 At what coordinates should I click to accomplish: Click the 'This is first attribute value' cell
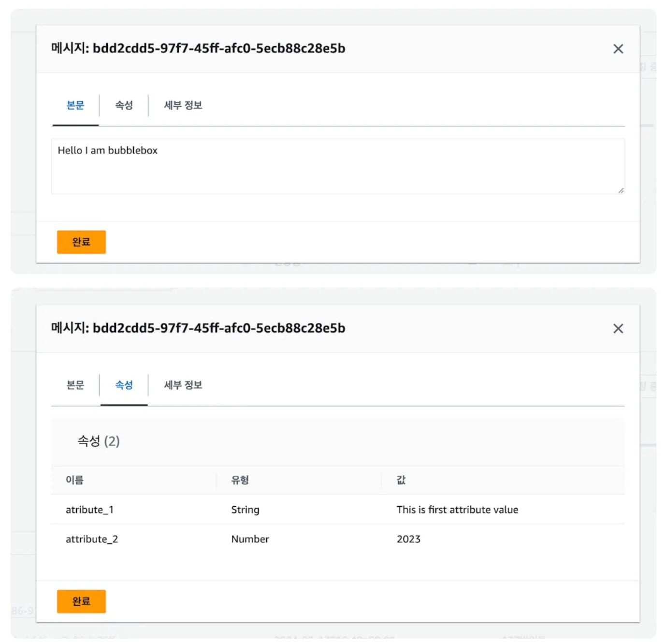pos(457,510)
